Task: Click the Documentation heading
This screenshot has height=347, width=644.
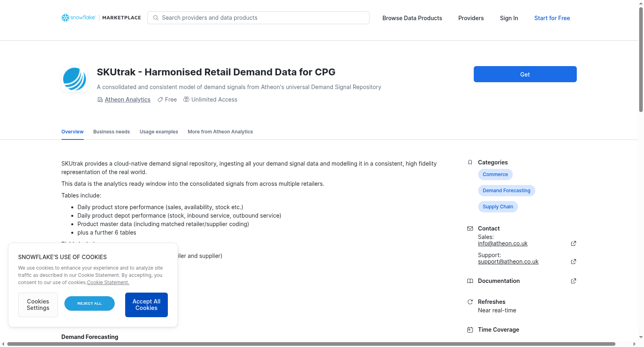Action: click(499, 281)
